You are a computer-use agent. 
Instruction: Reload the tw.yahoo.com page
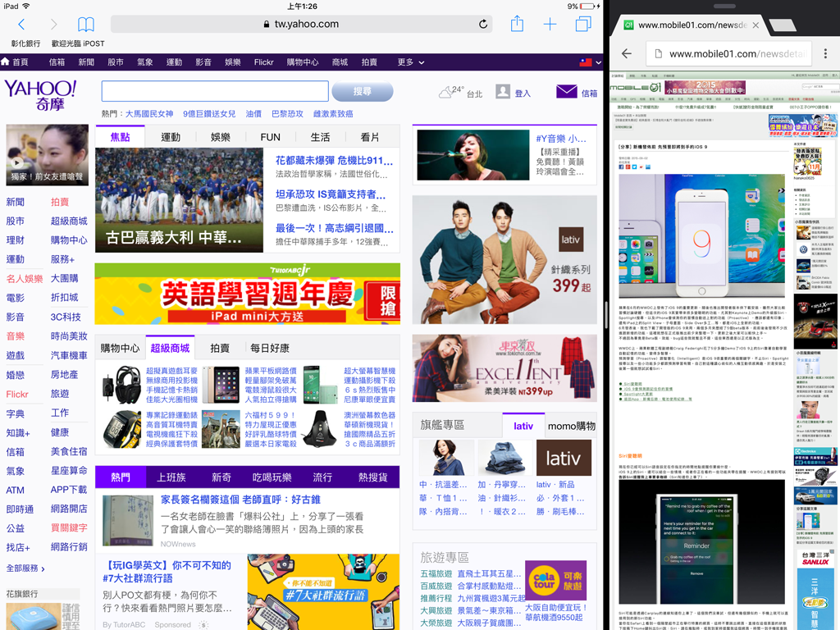(482, 24)
